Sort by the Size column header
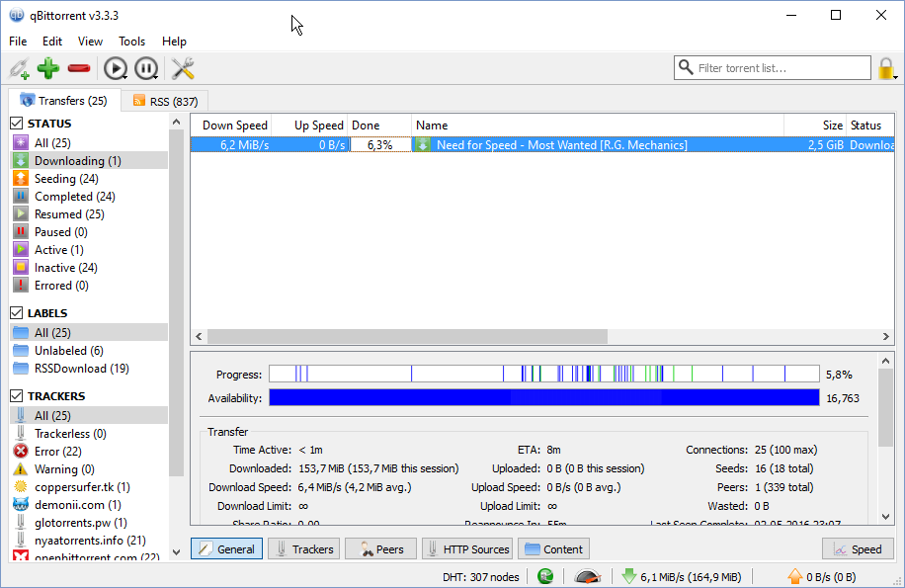Viewport: 905px width, 588px height. 815,126
